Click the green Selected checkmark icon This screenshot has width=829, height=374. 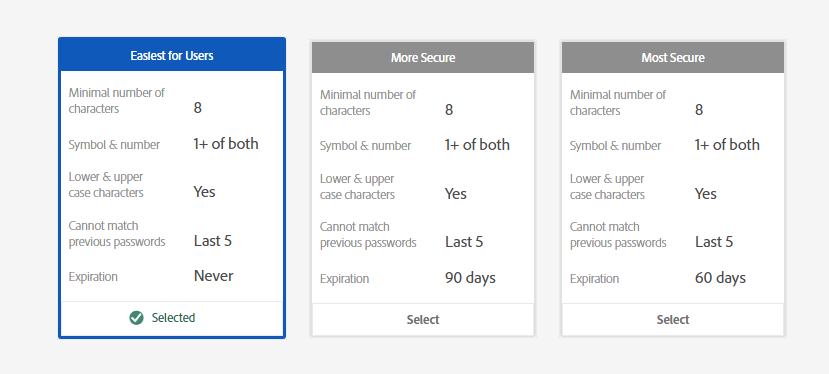(136, 318)
